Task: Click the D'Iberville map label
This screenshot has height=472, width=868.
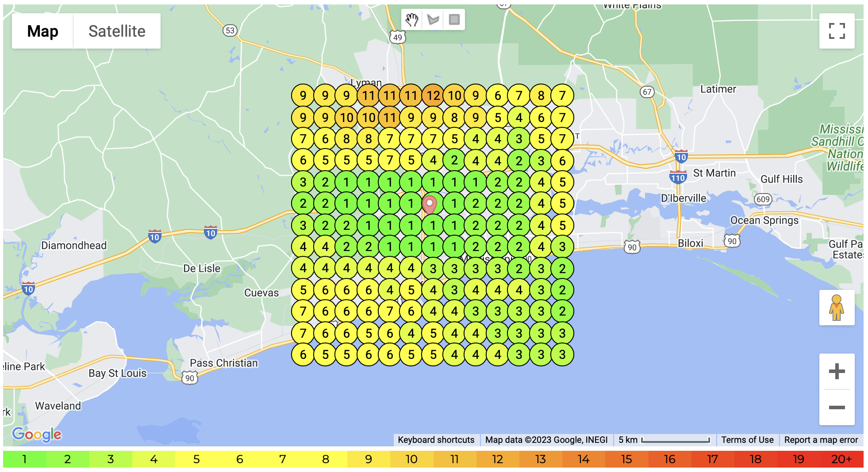Action: (x=684, y=198)
